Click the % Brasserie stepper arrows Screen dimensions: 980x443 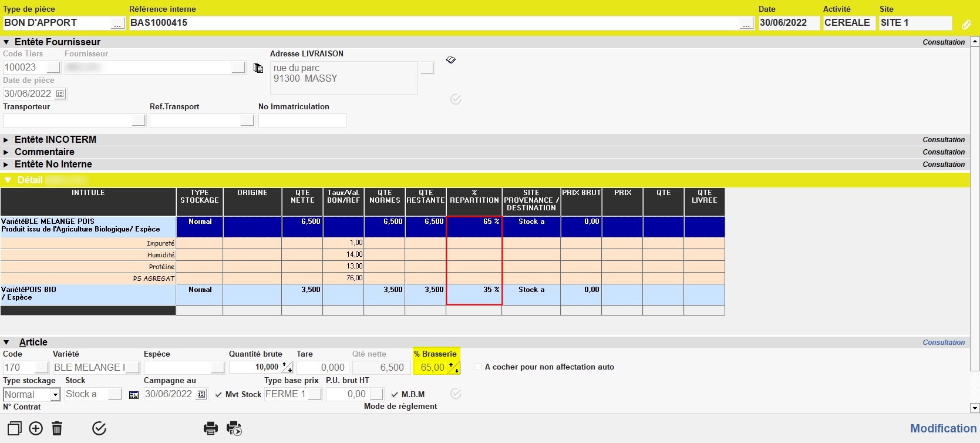(x=453, y=367)
